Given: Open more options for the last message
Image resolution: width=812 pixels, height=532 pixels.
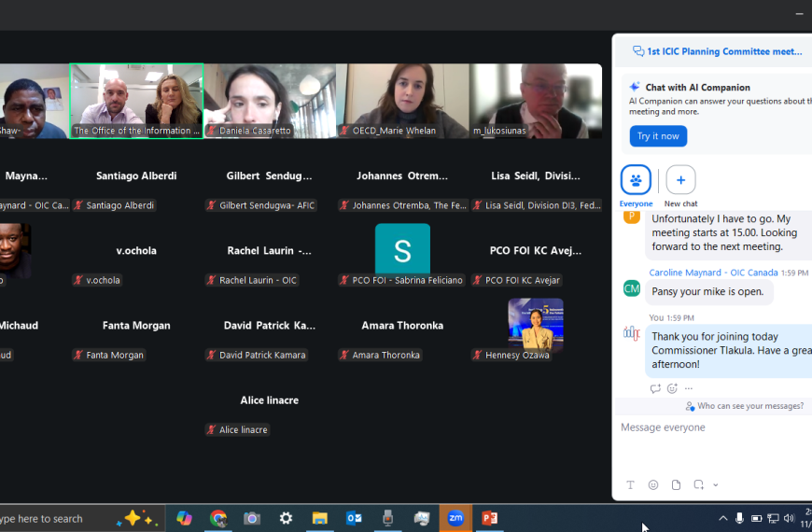Looking at the screenshot, I should tap(689, 388).
